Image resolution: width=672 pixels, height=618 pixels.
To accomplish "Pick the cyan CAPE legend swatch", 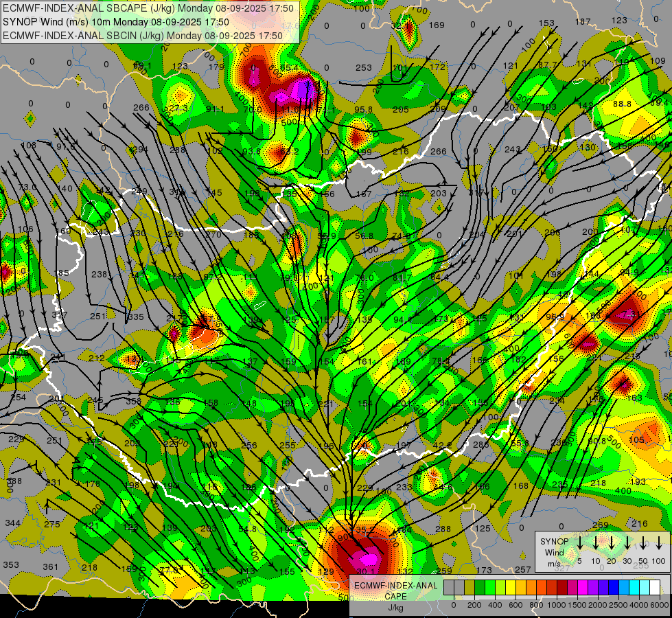I will click(634, 588).
